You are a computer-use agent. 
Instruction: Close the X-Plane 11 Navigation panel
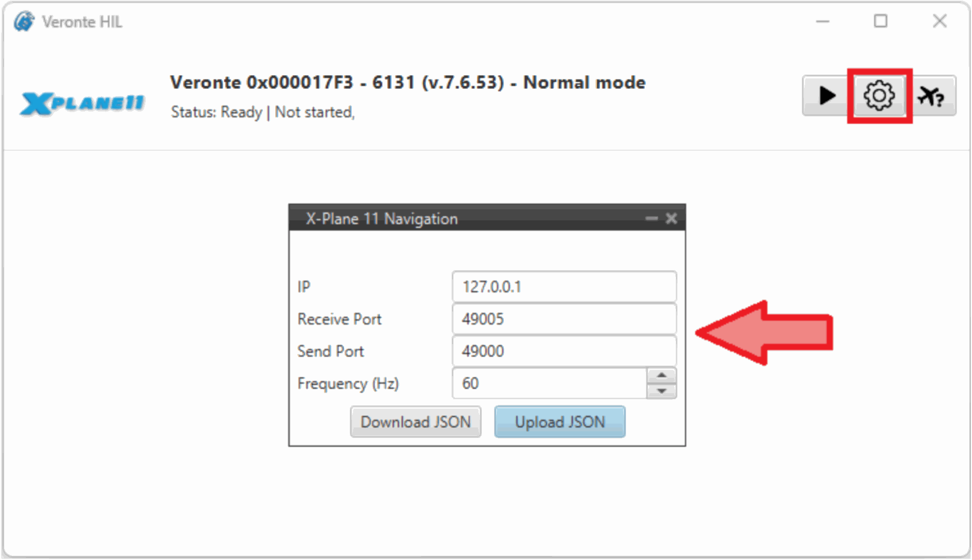pyautogui.click(x=671, y=219)
